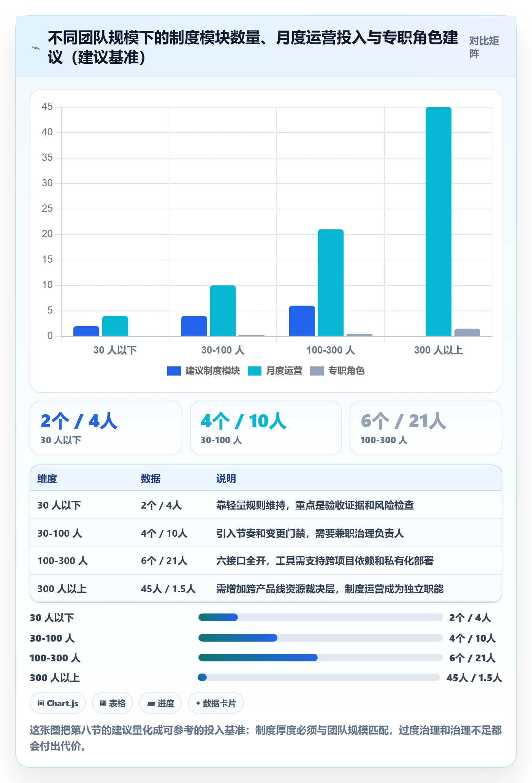Click the 30-100 人 progress bar
The width and height of the screenshot is (532, 783).
click(320, 638)
